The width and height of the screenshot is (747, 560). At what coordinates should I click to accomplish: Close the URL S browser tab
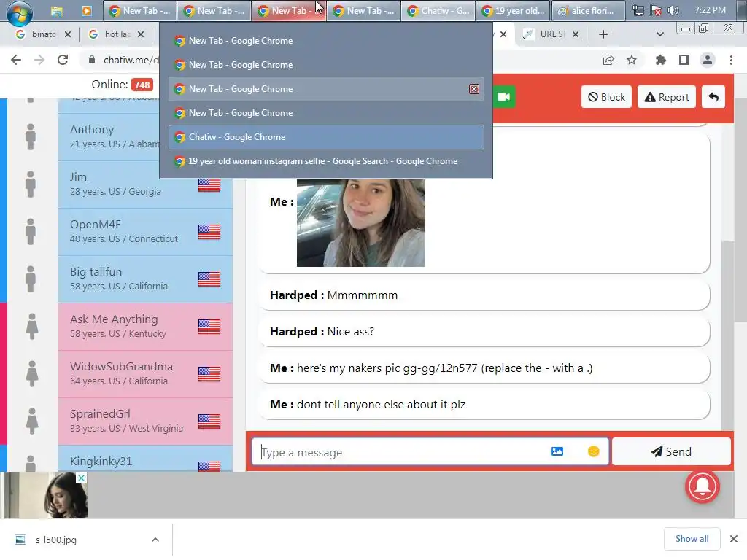coord(576,34)
